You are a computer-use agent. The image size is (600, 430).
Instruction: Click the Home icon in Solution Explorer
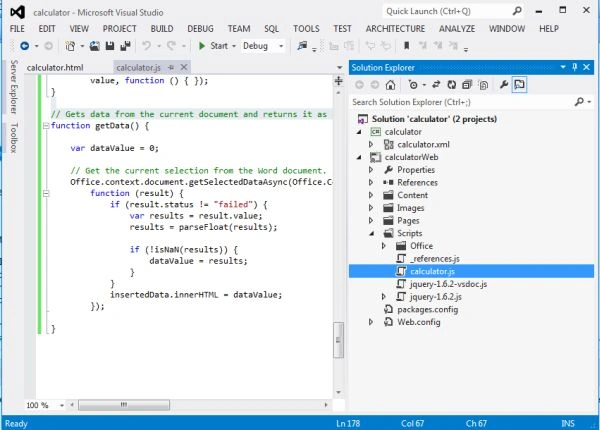point(390,85)
